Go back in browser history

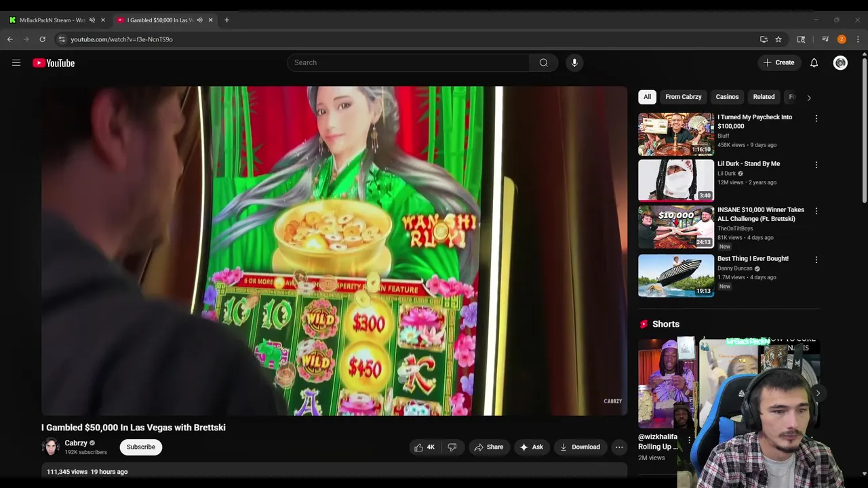[10, 39]
